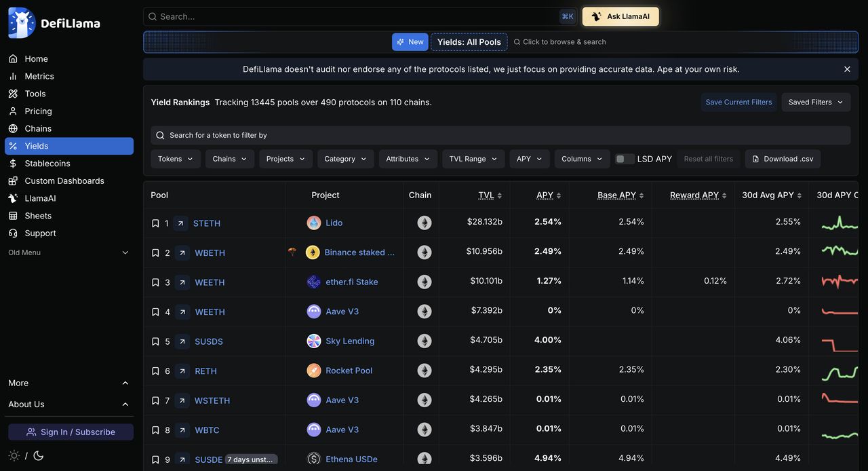This screenshot has width=868, height=471.
Task: Click Ethereum chain icon in SUSDS row
Action: tap(425, 341)
